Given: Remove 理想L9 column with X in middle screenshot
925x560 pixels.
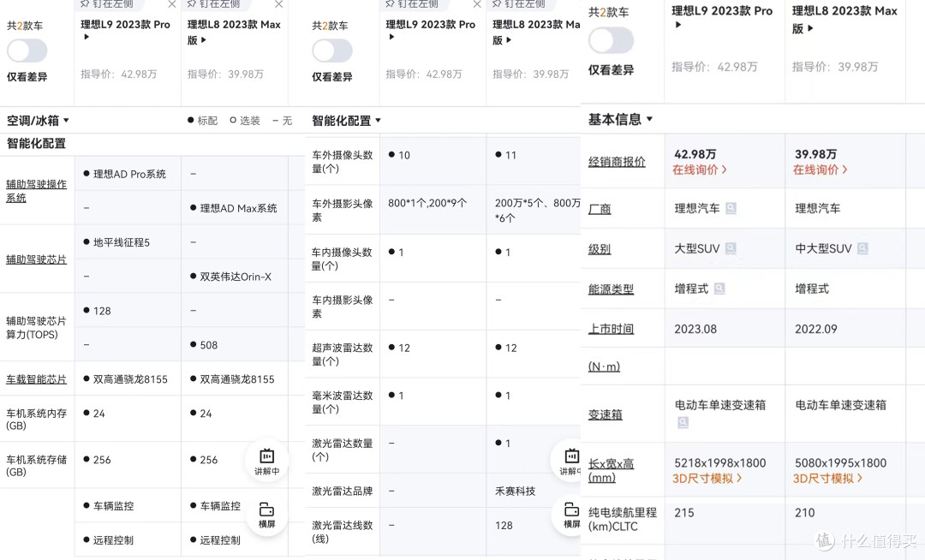Looking at the screenshot, I should 477,4.
